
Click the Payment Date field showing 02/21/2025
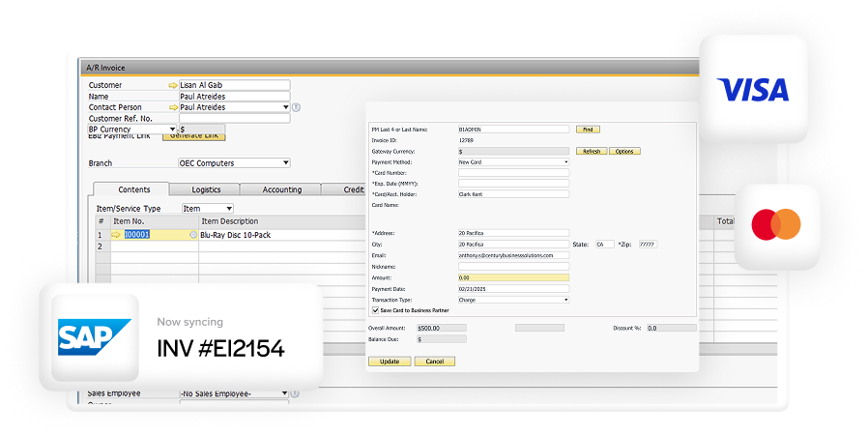(513, 289)
